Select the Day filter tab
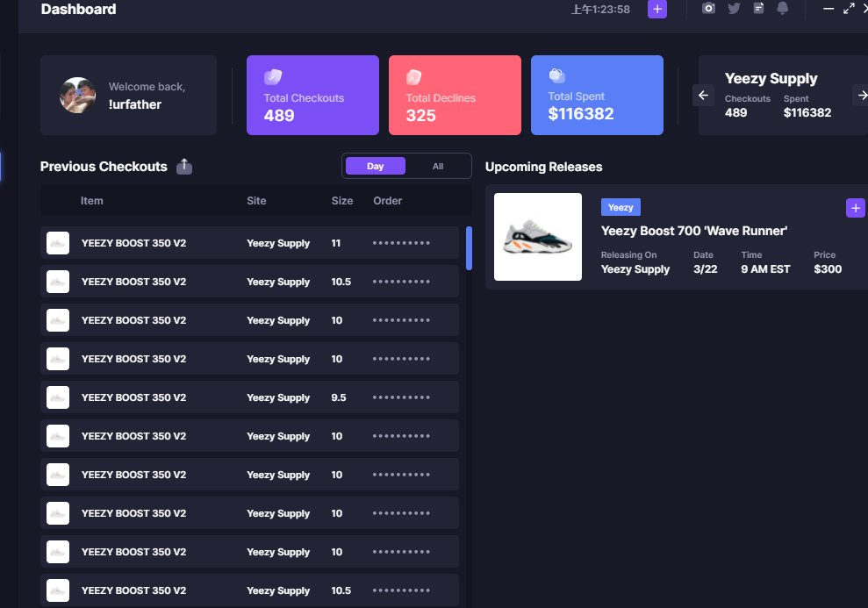Image resolution: width=868 pixels, height=608 pixels. point(376,166)
